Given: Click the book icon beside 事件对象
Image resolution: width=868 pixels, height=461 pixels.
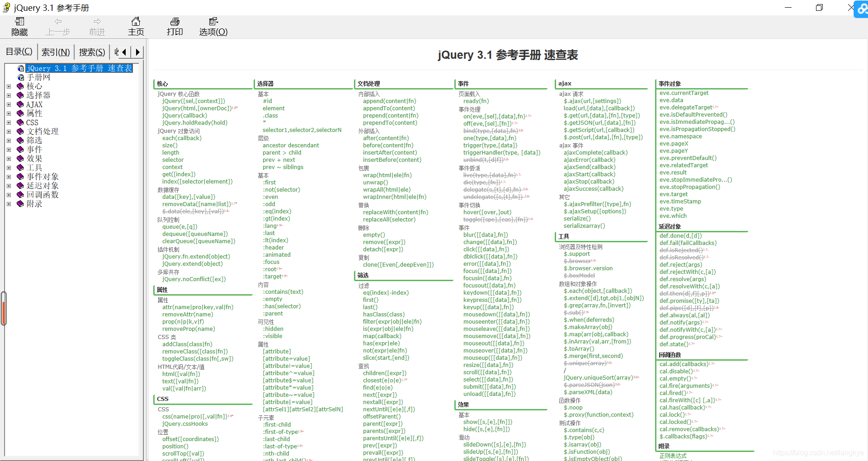Looking at the screenshot, I should pos(20,176).
